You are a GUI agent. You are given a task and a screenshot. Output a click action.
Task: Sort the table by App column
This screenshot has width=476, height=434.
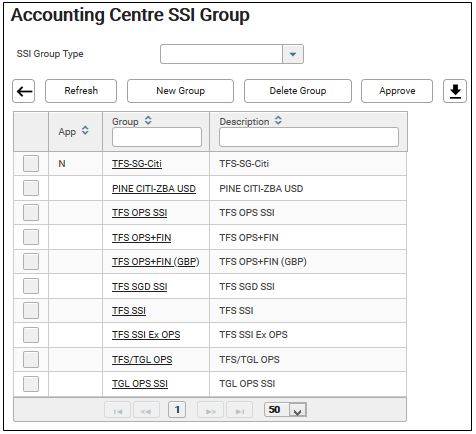coord(85,131)
